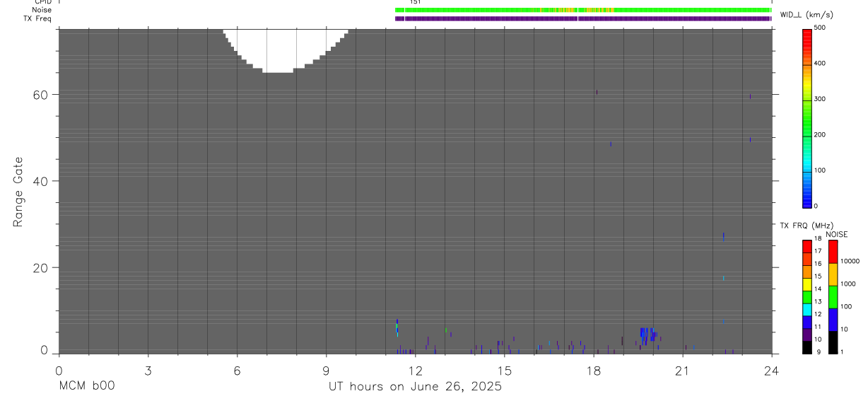Pick the yellow swatch in the TX FRQ legend
This screenshot has height=401, width=868.
point(808,284)
